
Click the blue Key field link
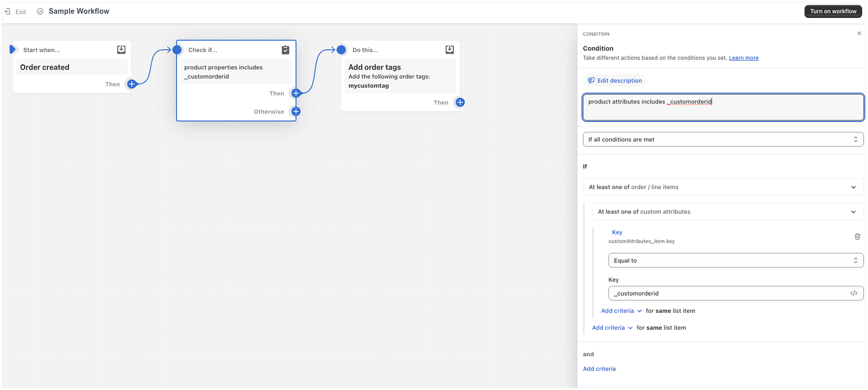(x=617, y=232)
